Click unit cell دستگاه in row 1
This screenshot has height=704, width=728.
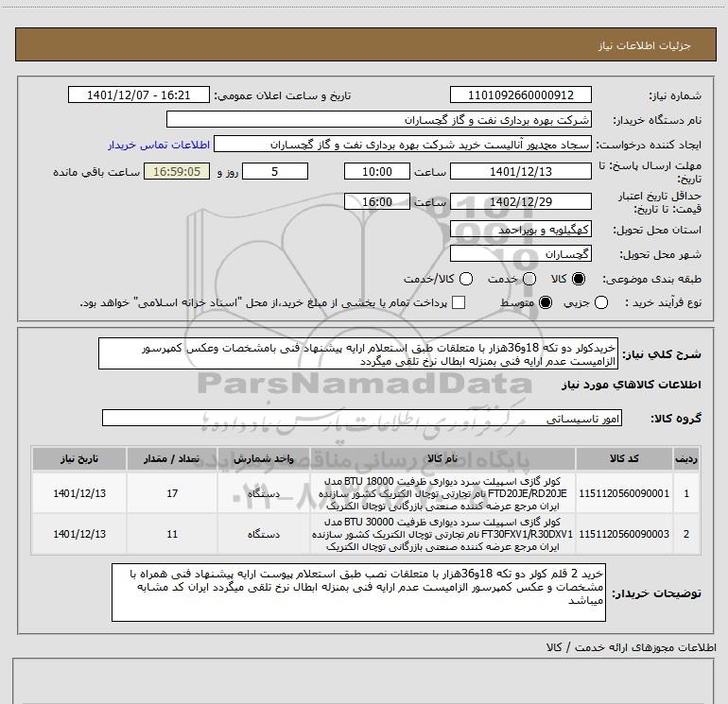click(264, 493)
